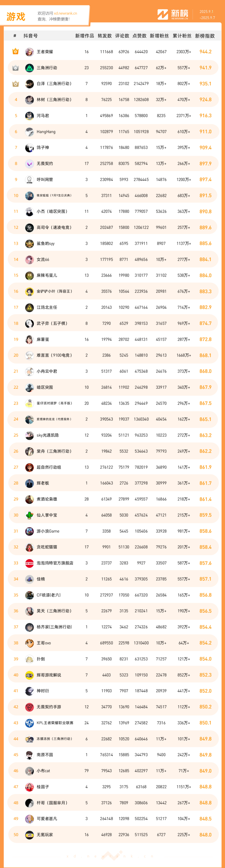Click the 仙人掌中宝 cactus avatar
Image resolution: width=225 pixels, height=868 pixels.
pos(29,515)
